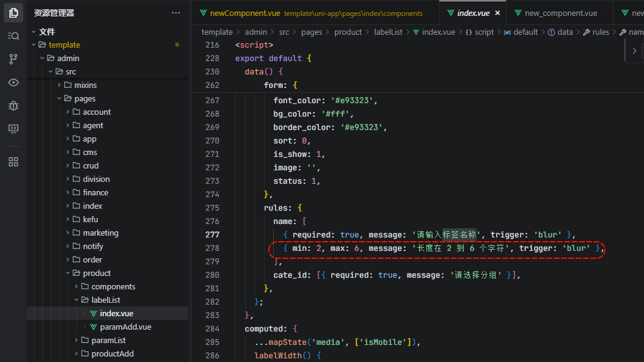644x362 pixels.
Task: Expand the cms folder
Action: tap(67, 152)
